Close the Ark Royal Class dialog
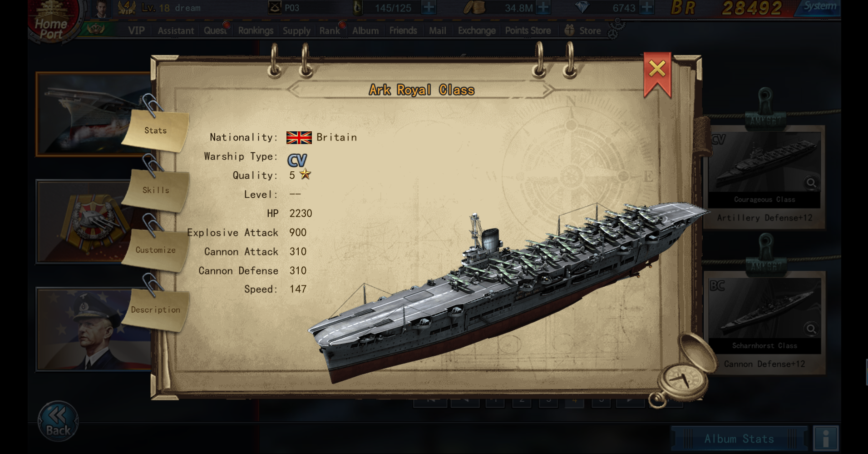 [x=657, y=73]
